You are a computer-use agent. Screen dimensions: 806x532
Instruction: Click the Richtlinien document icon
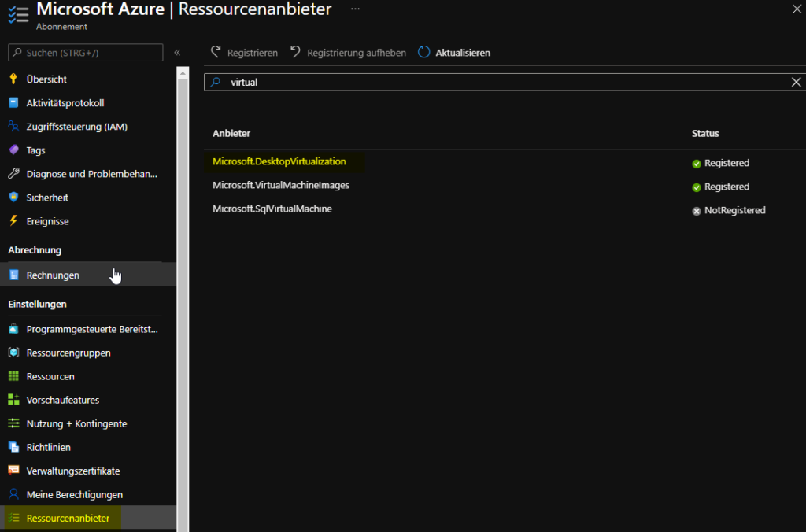(x=13, y=447)
